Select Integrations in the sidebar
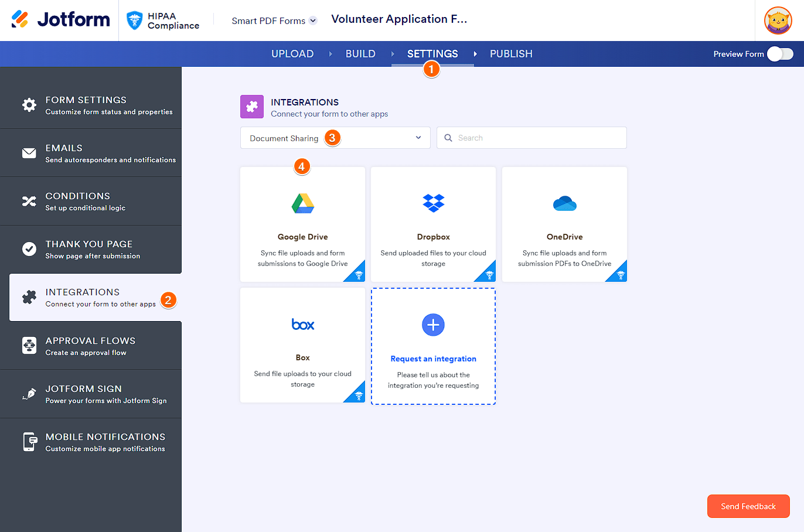Viewport: 804px width, 532px height. click(x=96, y=297)
